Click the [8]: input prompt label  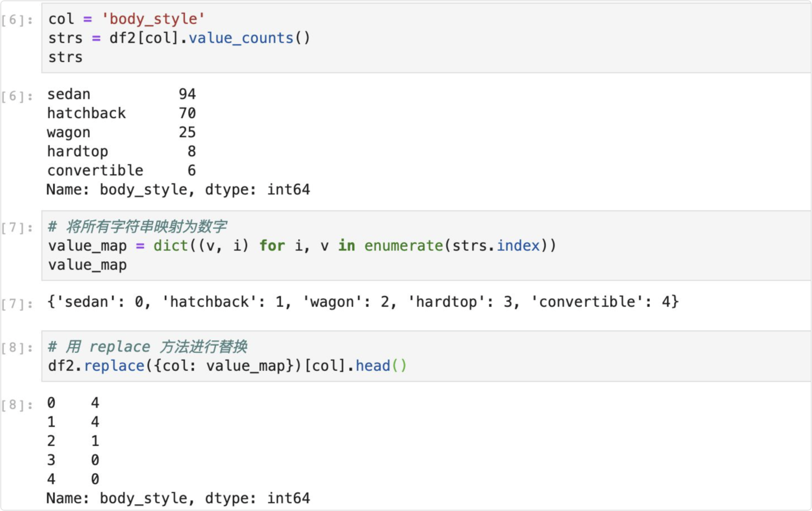coord(17,348)
